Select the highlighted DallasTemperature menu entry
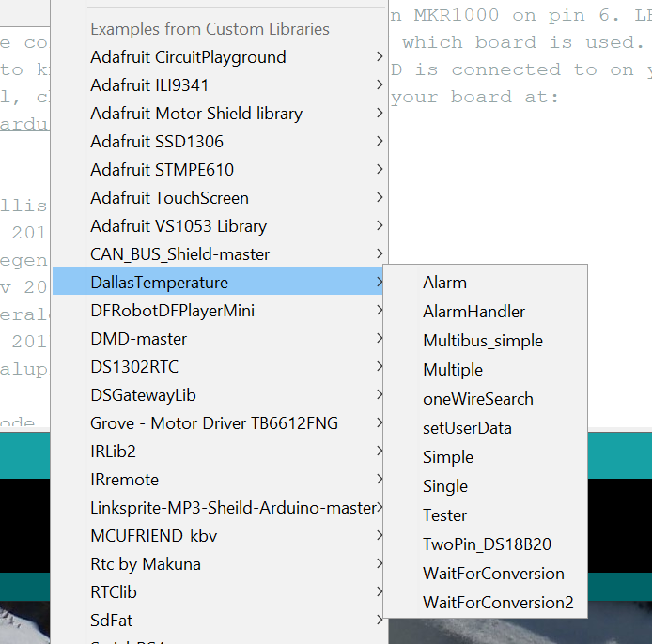The width and height of the screenshot is (652, 644). click(x=218, y=283)
